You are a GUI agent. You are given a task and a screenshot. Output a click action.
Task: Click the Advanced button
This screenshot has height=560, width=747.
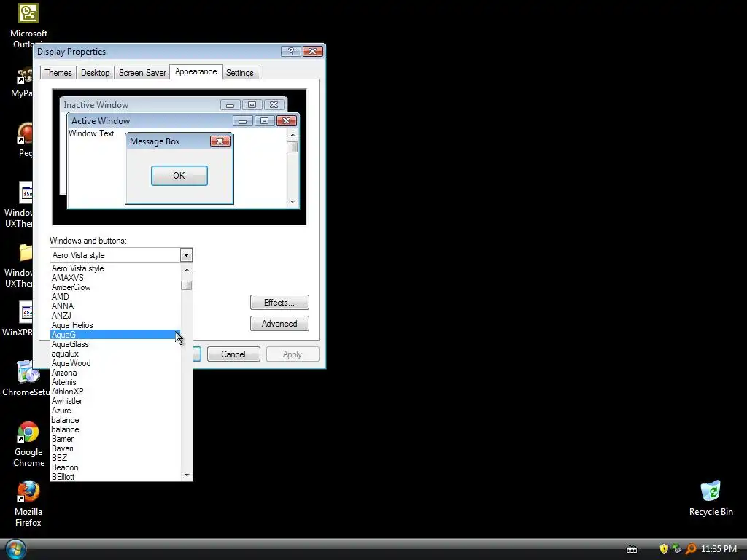[x=279, y=324]
